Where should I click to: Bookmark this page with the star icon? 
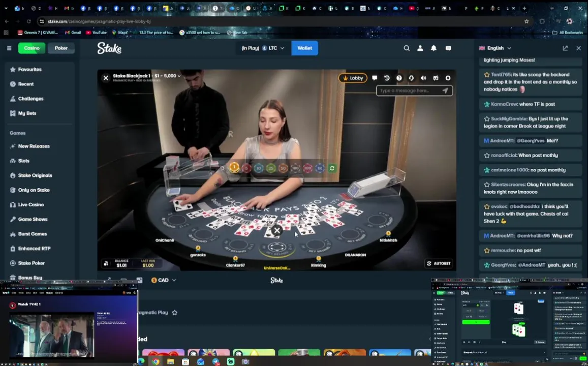click(527, 21)
